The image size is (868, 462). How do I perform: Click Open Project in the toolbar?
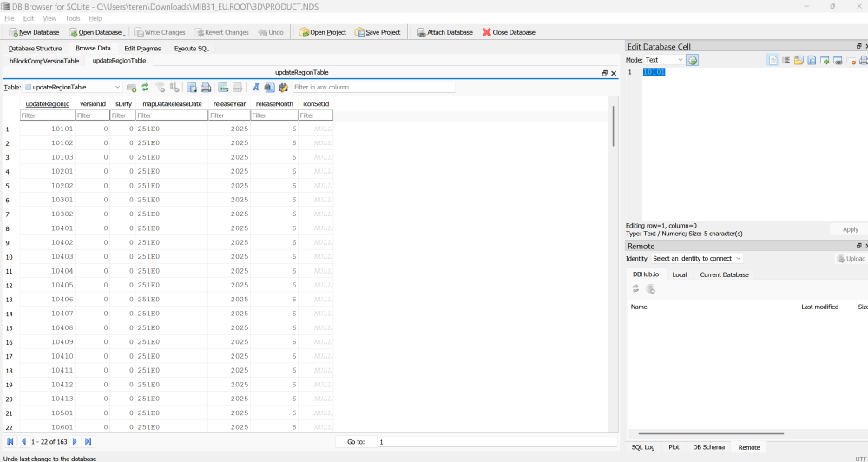point(322,32)
